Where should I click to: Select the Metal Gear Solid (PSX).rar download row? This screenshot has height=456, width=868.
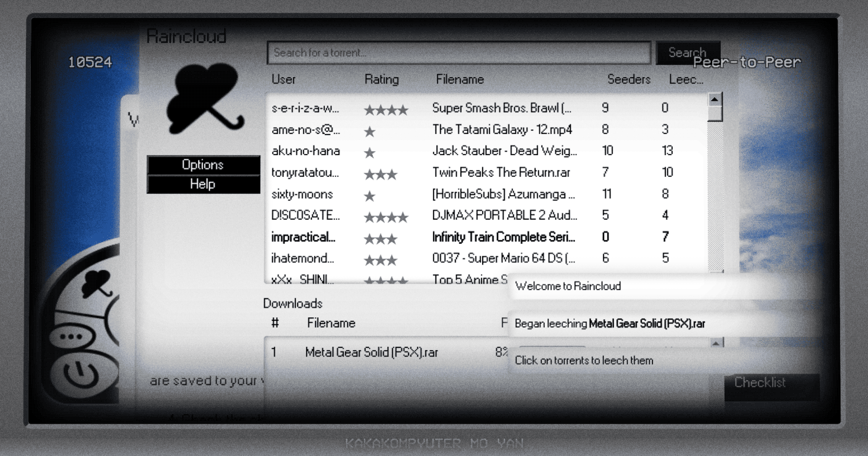pyautogui.click(x=371, y=352)
